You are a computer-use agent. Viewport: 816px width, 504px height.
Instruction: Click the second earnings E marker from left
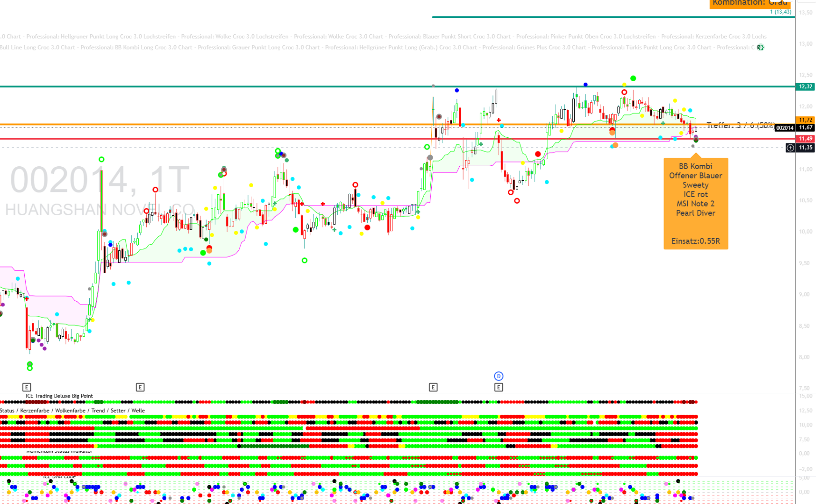[140, 387]
